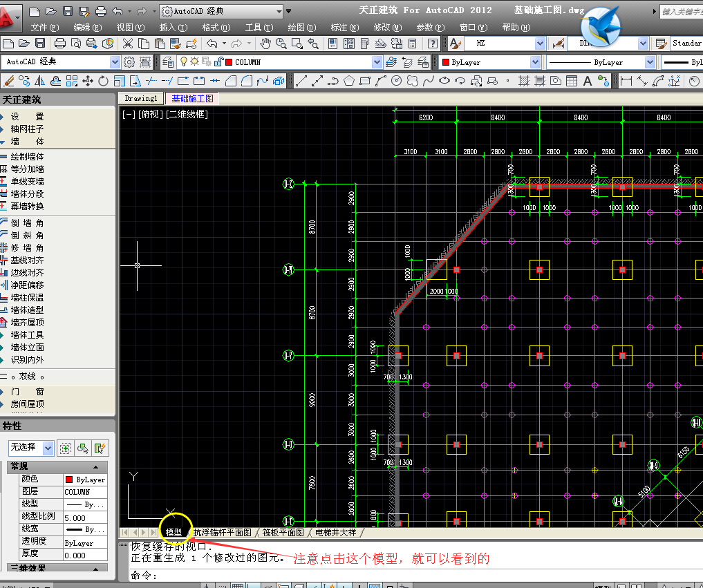Click 等分加墙 in the 天正建筑 panel

point(27,169)
